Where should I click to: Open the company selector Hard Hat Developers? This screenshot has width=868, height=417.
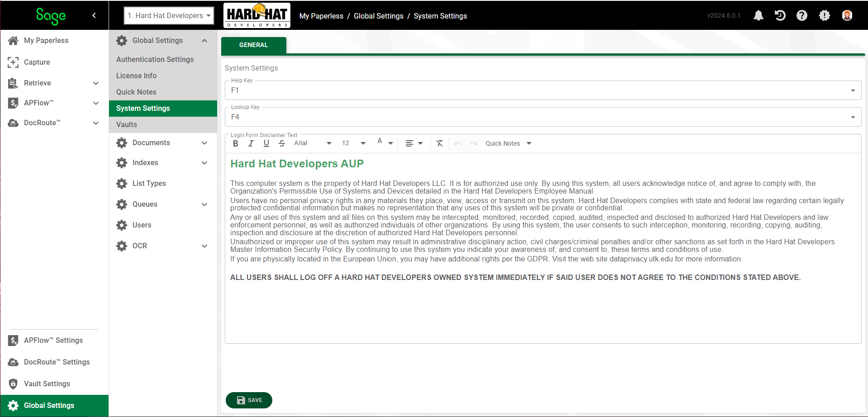point(169,15)
